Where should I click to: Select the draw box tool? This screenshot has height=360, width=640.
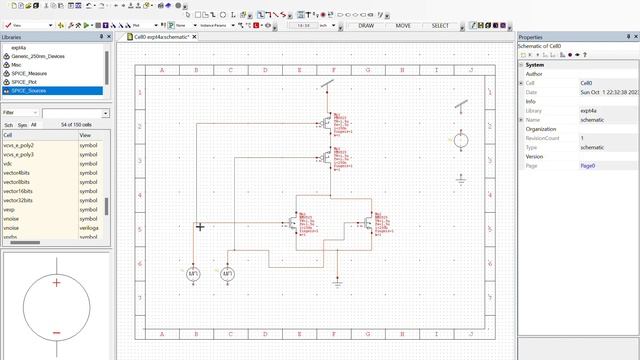point(198,15)
